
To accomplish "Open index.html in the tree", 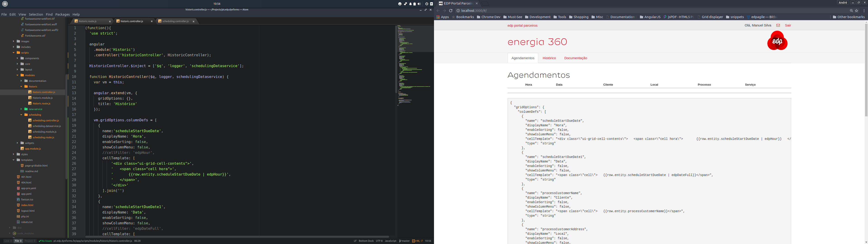I will [x=25, y=205].
